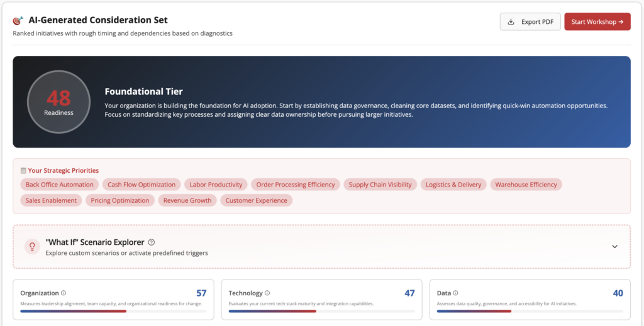
Task: Click the target icon beside page title
Action: click(18, 21)
